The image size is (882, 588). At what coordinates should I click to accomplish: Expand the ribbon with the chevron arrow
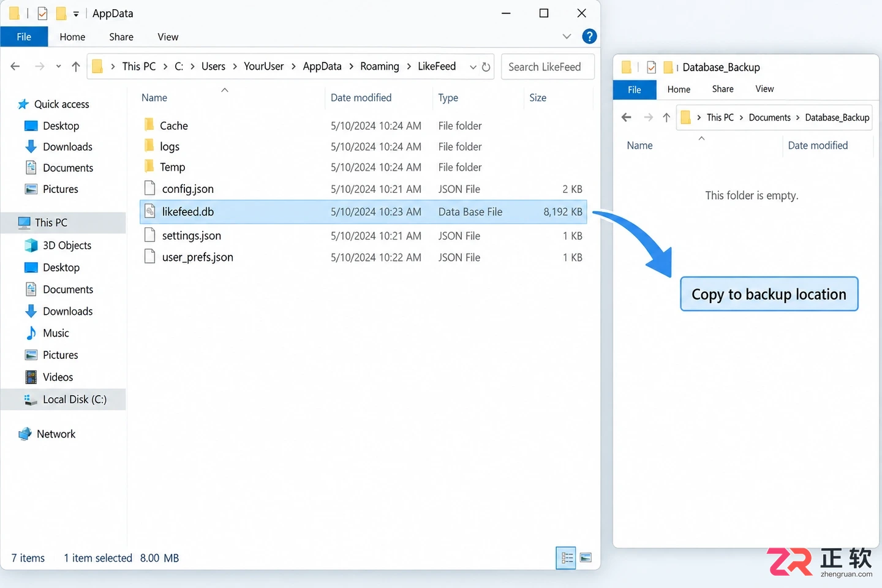[567, 37]
